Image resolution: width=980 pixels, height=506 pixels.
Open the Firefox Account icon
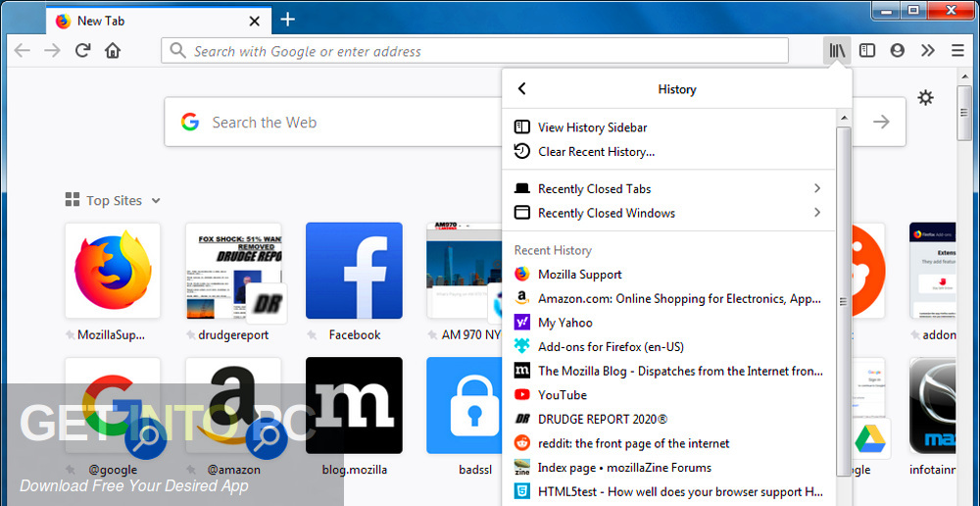point(898,51)
